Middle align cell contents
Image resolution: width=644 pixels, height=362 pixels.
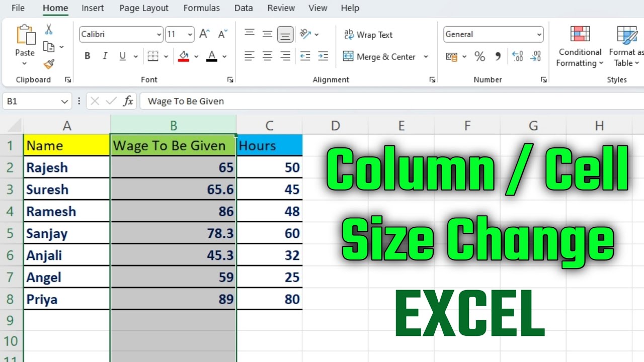(x=268, y=34)
